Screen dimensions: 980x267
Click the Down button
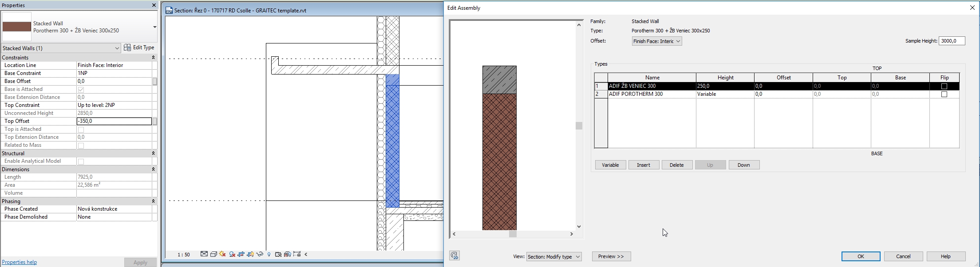click(x=744, y=165)
